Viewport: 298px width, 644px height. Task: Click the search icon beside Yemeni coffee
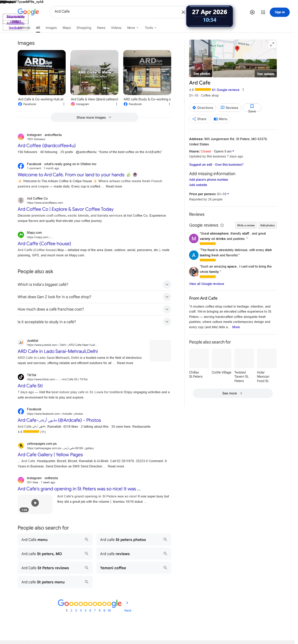(x=165, y=568)
